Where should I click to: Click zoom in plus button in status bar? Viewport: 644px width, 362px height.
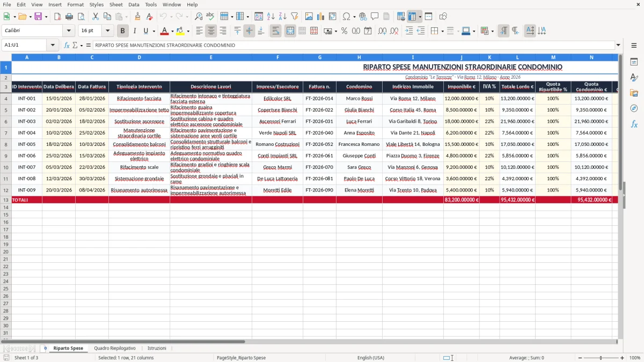tap(622, 358)
